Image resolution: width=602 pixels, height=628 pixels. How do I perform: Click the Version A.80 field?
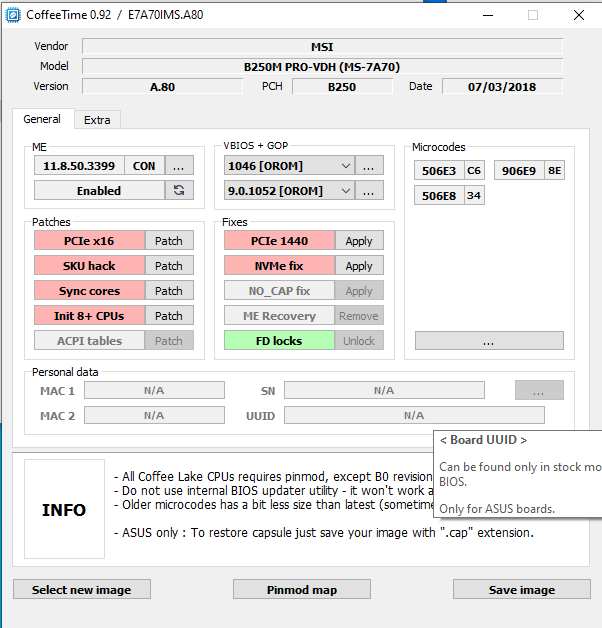pos(162,87)
